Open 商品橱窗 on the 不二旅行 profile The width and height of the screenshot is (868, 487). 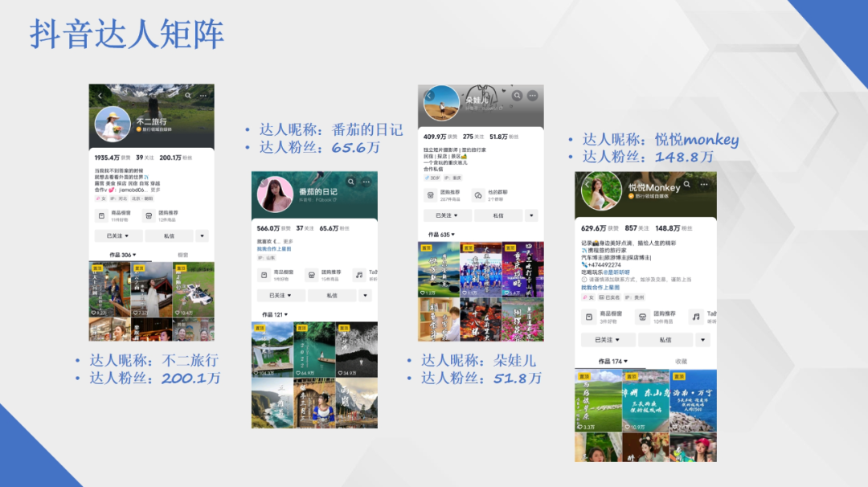pos(100,215)
